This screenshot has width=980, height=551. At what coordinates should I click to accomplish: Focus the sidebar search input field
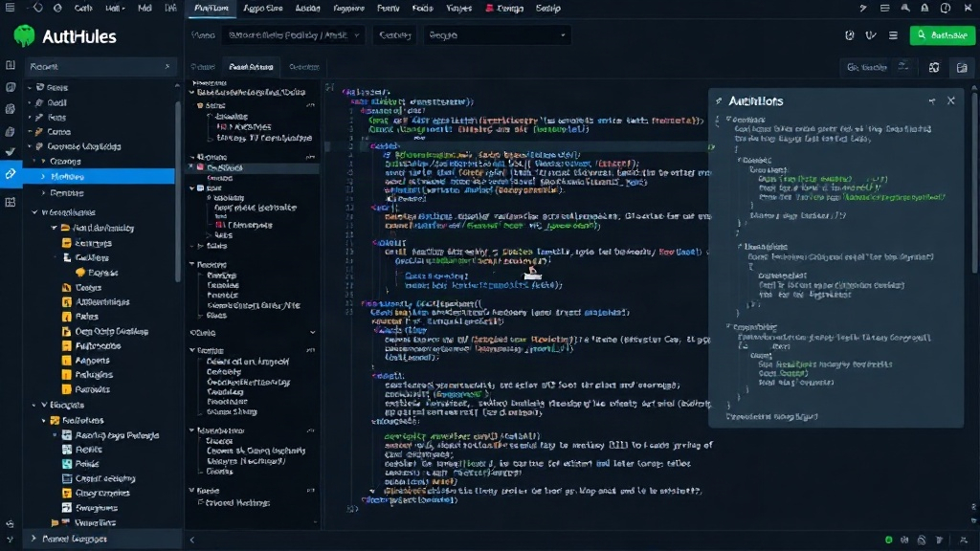click(100, 66)
